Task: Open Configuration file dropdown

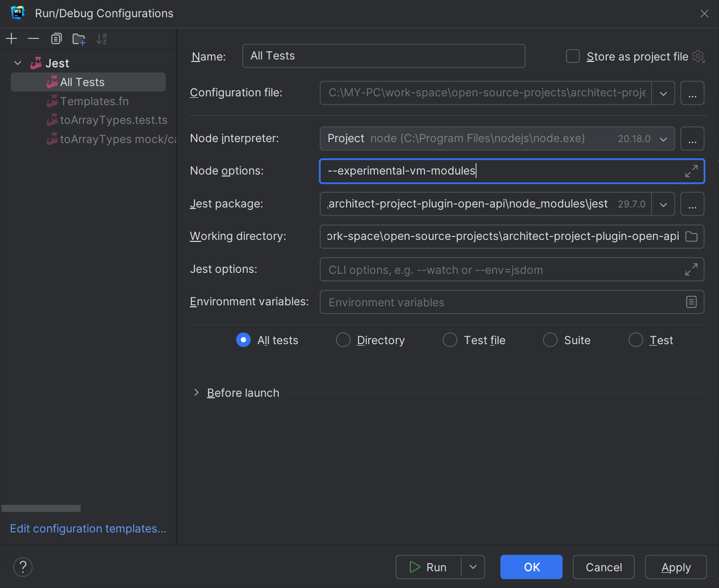Action: point(663,93)
